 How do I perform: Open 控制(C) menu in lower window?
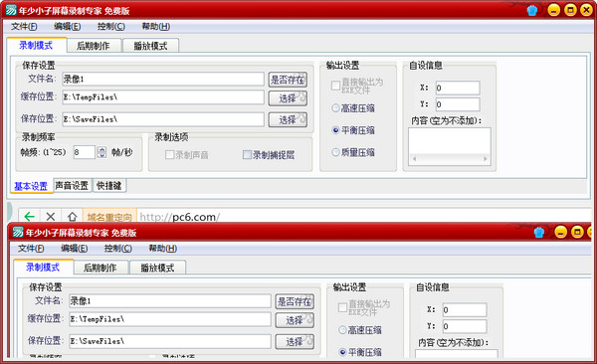tap(117, 249)
